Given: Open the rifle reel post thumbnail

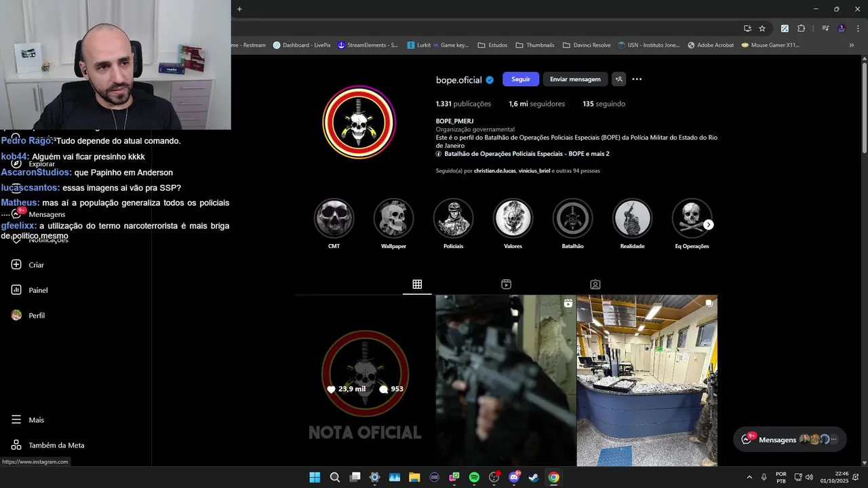Looking at the screenshot, I should [506, 381].
